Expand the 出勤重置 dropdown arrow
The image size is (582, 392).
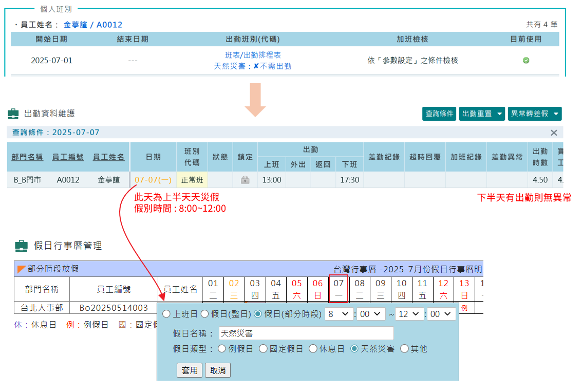(x=500, y=114)
